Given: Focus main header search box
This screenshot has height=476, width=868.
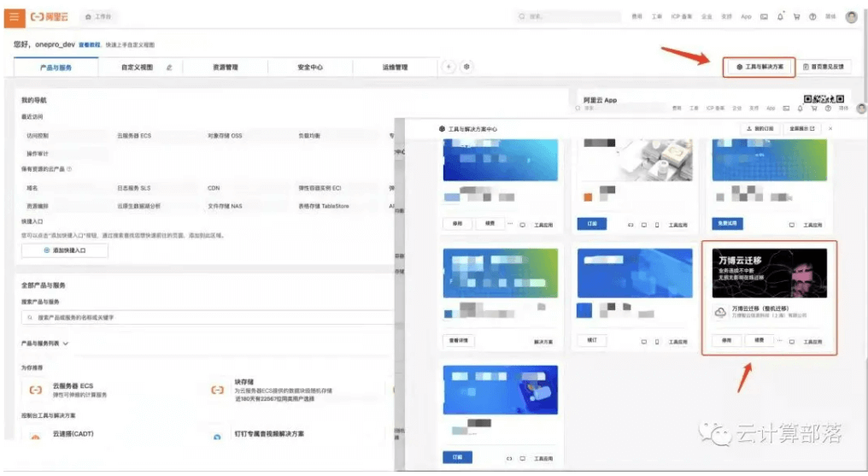Looking at the screenshot, I should tap(569, 17).
